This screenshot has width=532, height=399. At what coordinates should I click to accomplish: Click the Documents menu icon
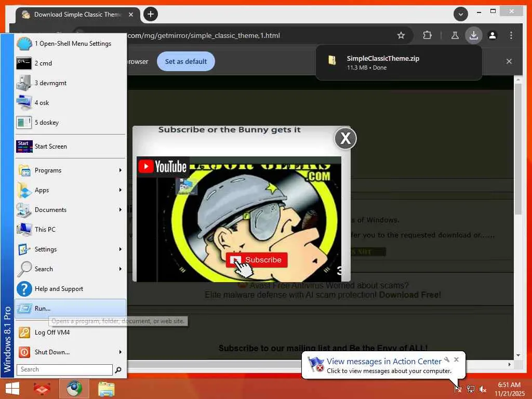pos(24,210)
